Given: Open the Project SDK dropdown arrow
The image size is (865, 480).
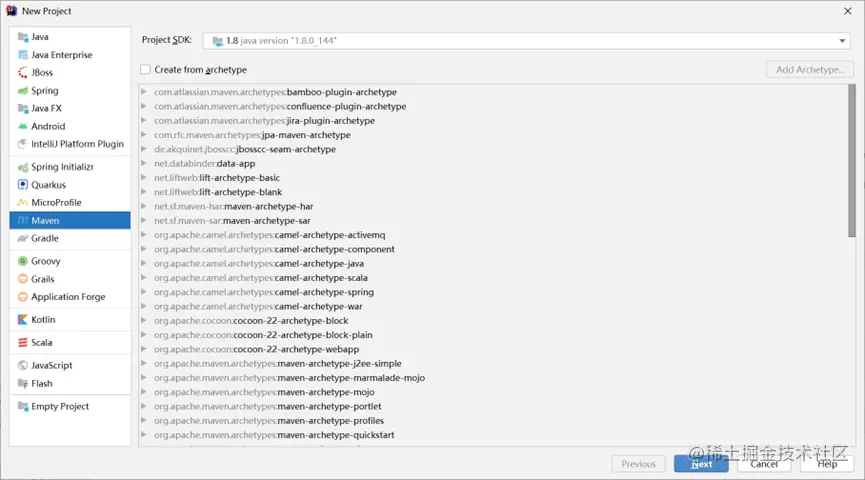Looking at the screenshot, I should 842,41.
